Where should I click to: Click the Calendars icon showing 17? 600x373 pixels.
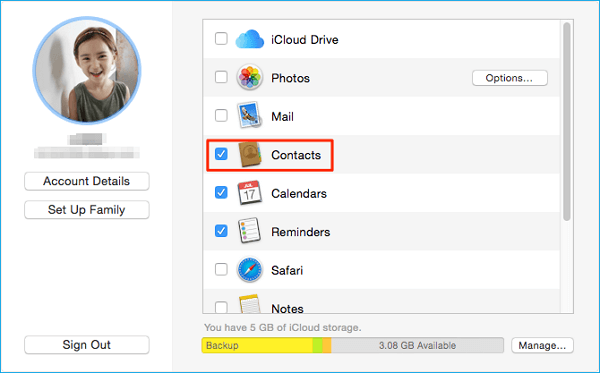point(249,193)
